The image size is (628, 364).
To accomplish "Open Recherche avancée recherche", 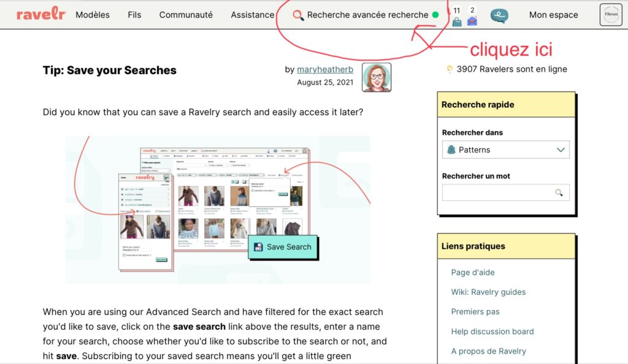I will click(x=367, y=15).
